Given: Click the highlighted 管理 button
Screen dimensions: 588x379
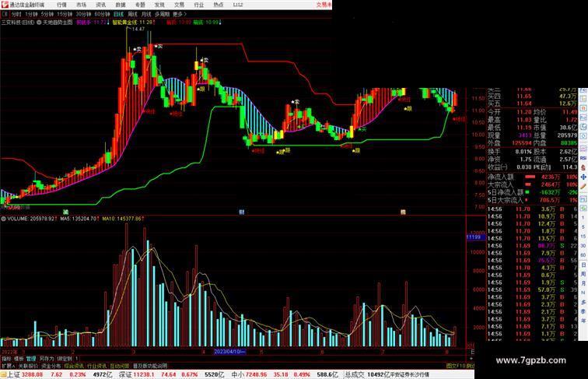Looking at the screenshot, I should click(31, 359).
